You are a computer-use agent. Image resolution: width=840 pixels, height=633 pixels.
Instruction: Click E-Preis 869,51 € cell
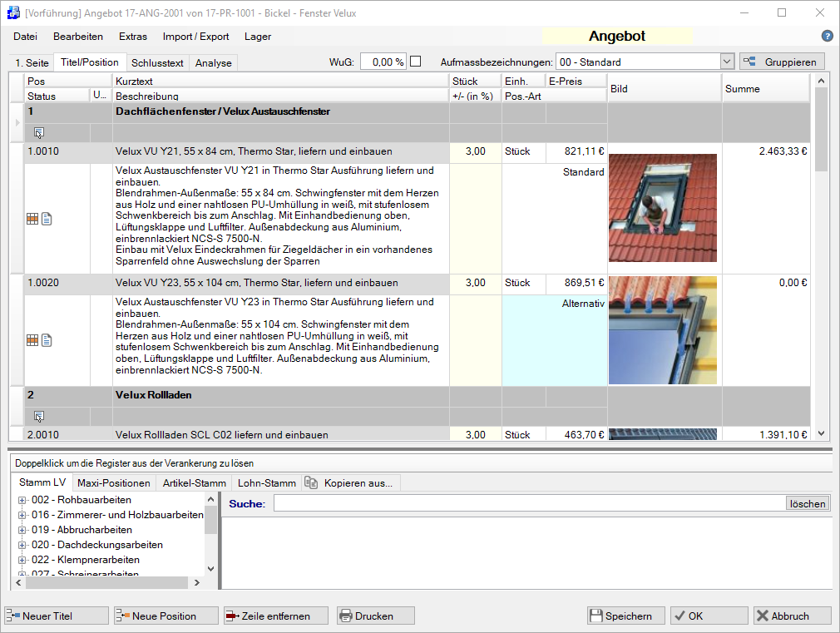(x=576, y=283)
